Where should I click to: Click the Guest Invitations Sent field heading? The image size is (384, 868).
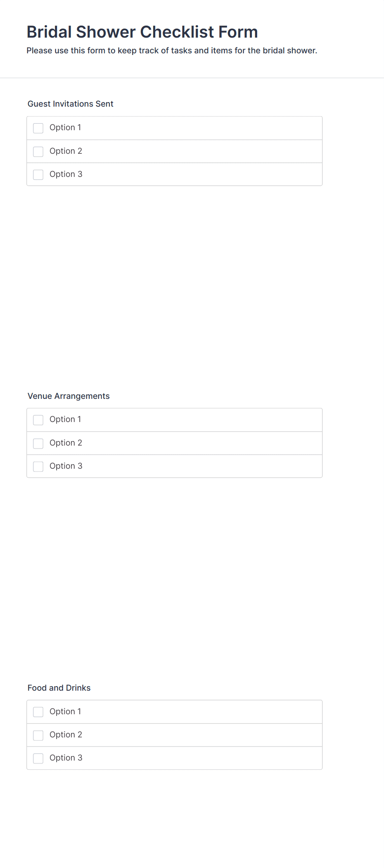coord(70,104)
